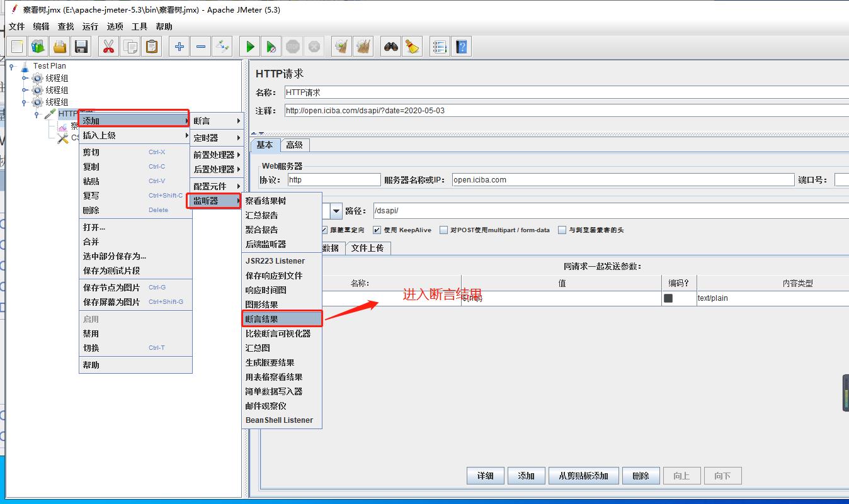Screen dimensions: 849x504
Task: Choose 聚合报告 listener
Action: click(282, 230)
